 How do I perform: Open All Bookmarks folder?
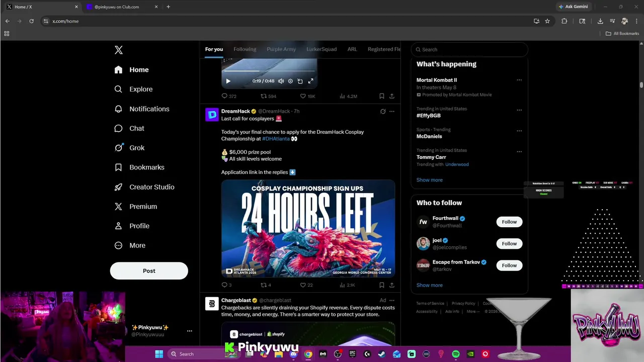[622, 34]
